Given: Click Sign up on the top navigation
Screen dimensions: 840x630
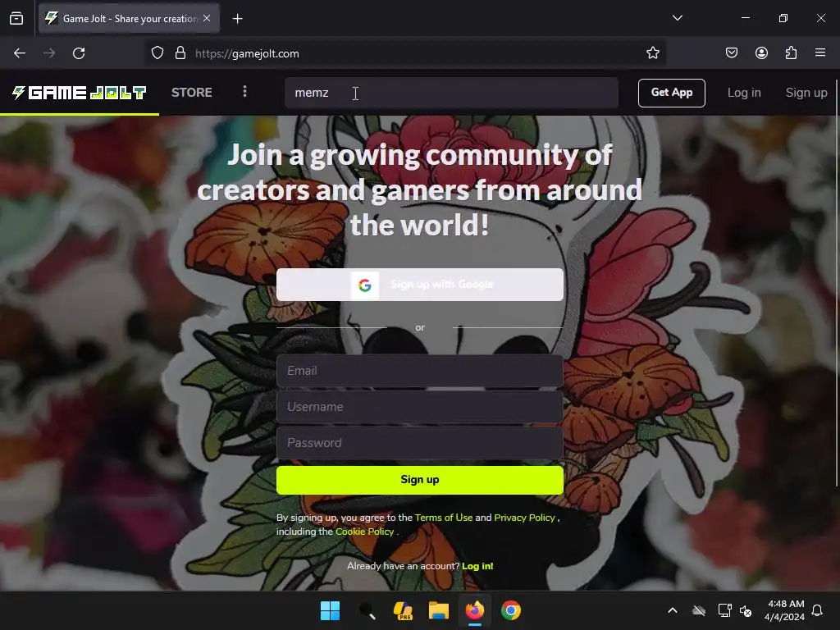Looking at the screenshot, I should 806,93.
